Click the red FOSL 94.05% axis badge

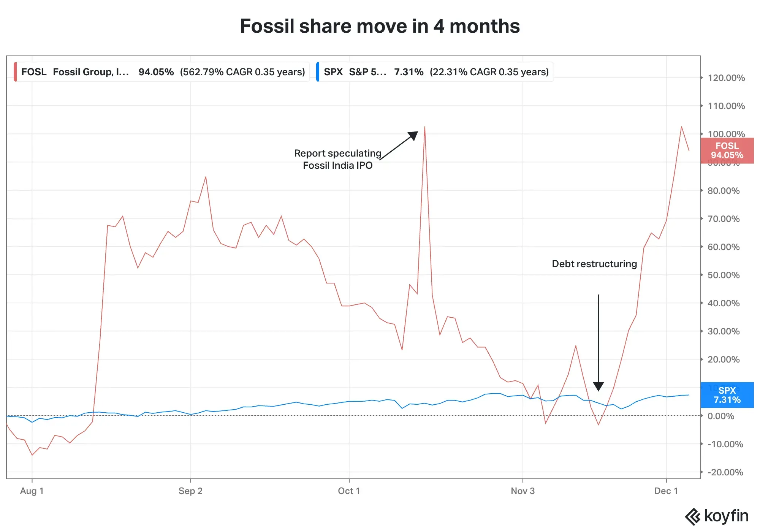tap(727, 150)
